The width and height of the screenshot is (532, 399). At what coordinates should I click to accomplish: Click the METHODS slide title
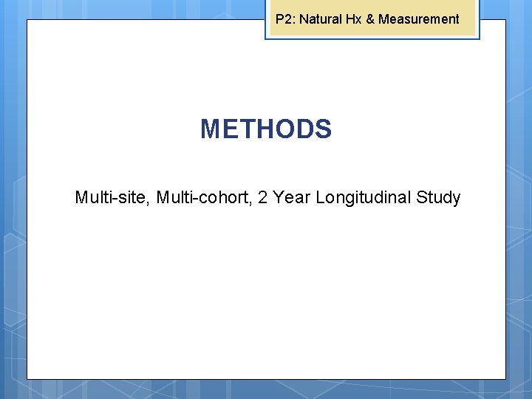click(266, 129)
